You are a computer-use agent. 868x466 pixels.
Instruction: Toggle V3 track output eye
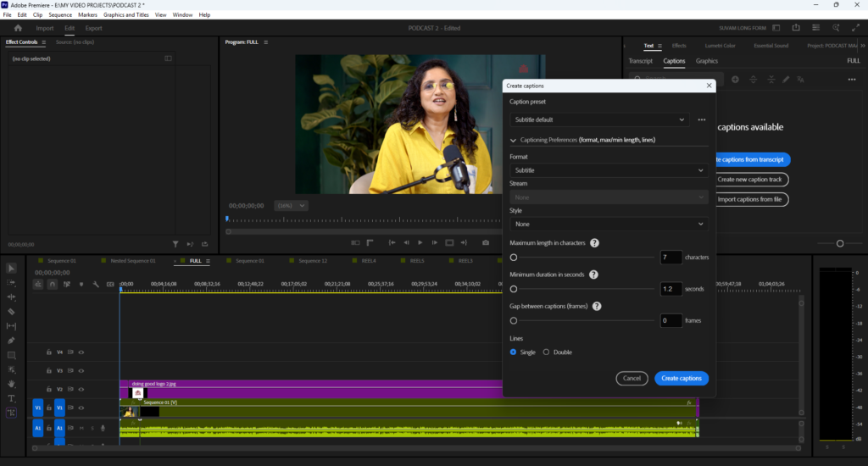coord(81,371)
